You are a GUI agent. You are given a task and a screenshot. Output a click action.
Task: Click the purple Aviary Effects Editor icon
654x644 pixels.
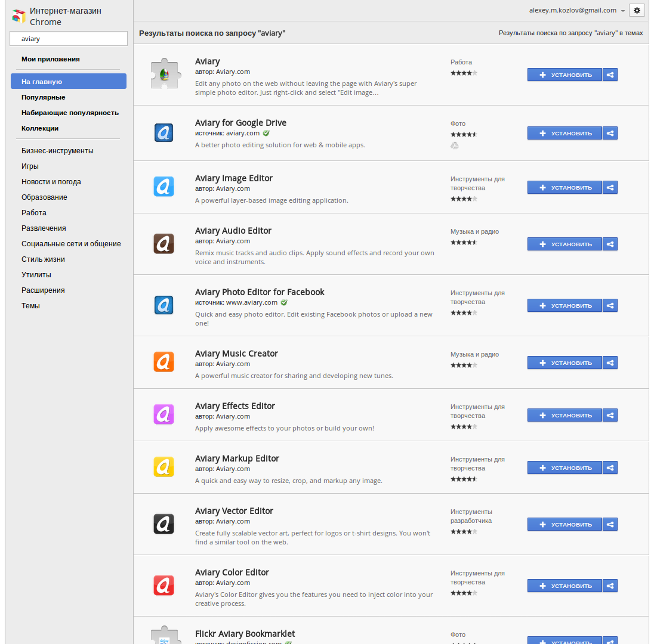163,414
